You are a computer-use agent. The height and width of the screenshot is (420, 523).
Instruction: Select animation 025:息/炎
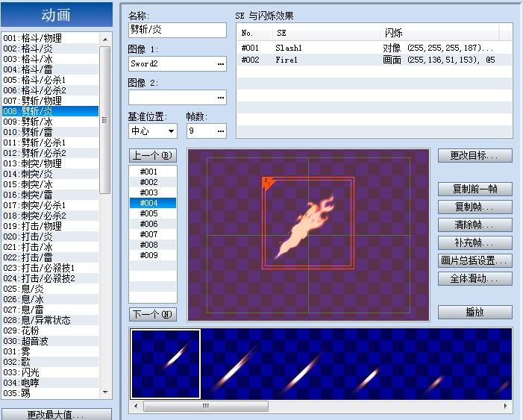coord(51,289)
